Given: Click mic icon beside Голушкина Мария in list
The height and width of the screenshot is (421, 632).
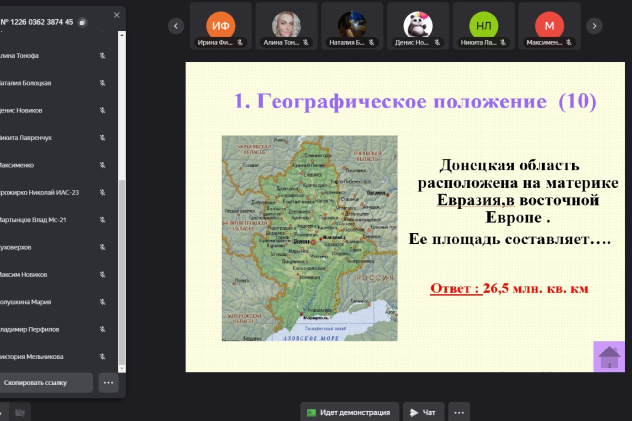Looking at the screenshot, I should pyautogui.click(x=102, y=302).
